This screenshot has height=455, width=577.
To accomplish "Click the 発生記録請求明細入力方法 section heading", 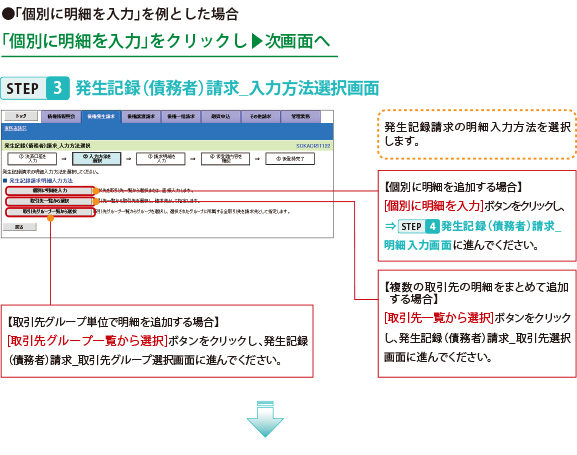I will click(41, 181).
